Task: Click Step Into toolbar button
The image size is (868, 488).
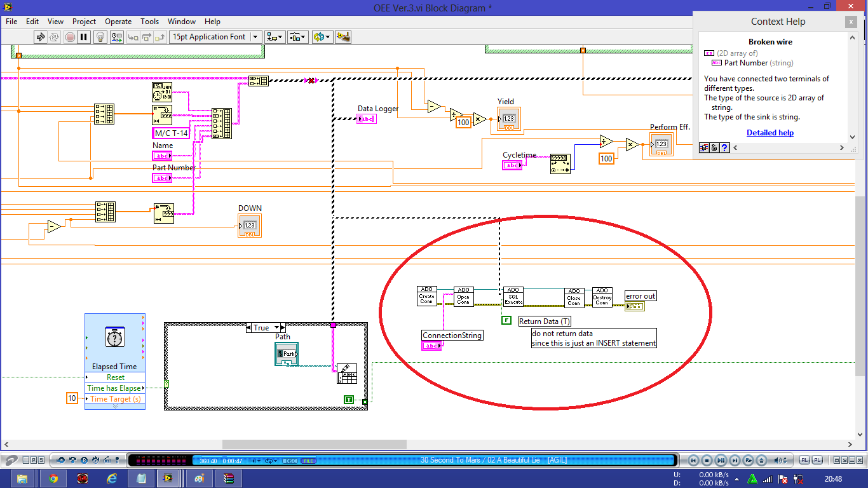Action: point(133,37)
